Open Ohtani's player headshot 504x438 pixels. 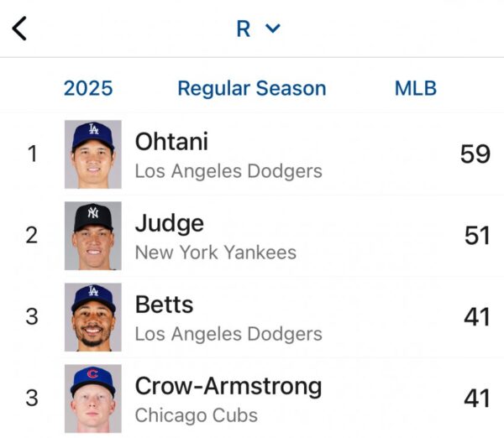click(93, 154)
